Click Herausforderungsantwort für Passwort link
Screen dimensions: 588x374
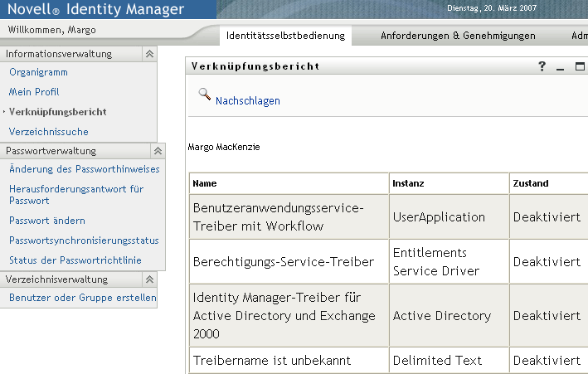click(76, 195)
